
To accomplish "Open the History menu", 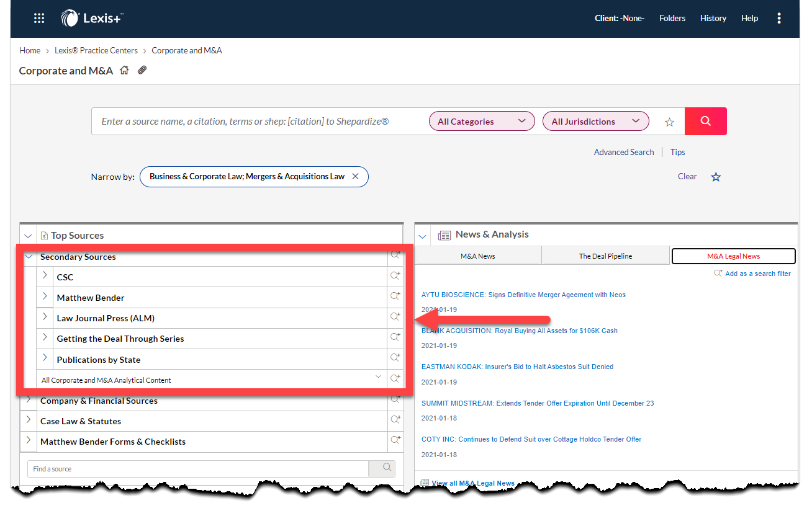I will click(x=713, y=18).
